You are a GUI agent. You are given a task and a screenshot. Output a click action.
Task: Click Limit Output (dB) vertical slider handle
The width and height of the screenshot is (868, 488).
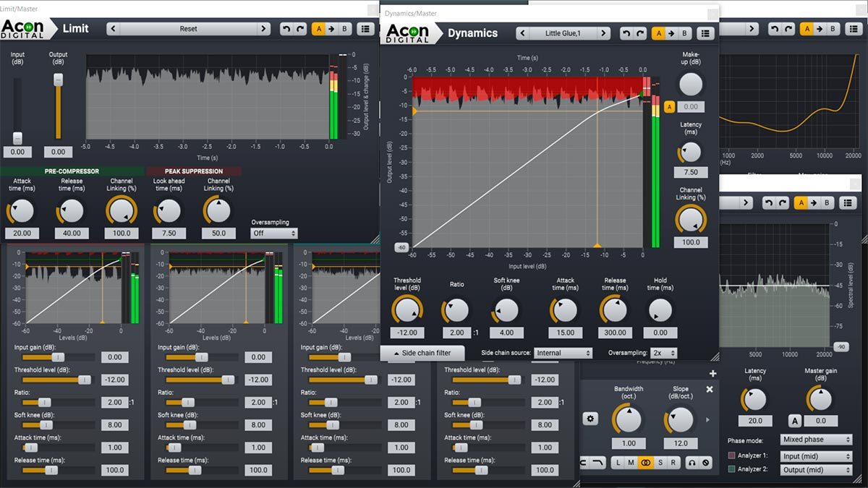59,80
